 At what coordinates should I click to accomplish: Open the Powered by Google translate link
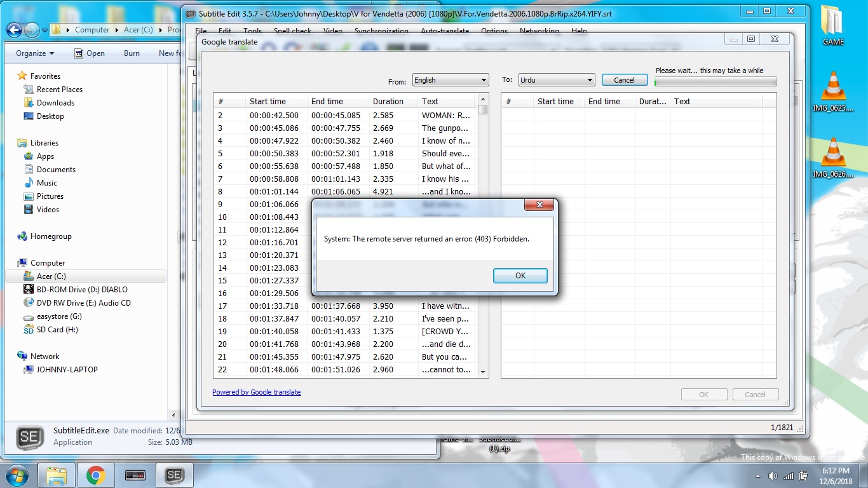pos(257,392)
